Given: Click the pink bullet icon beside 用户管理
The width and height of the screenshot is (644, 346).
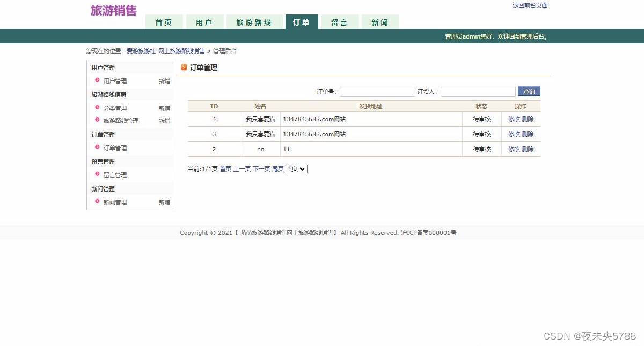Looking at the screenshot, I should coord(97,80).
